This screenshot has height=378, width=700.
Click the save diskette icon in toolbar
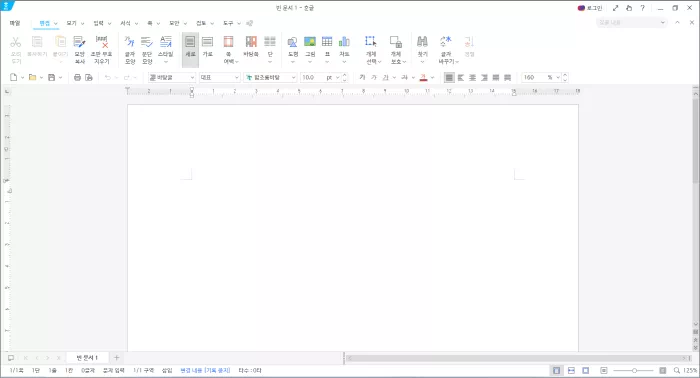point(51,78)
